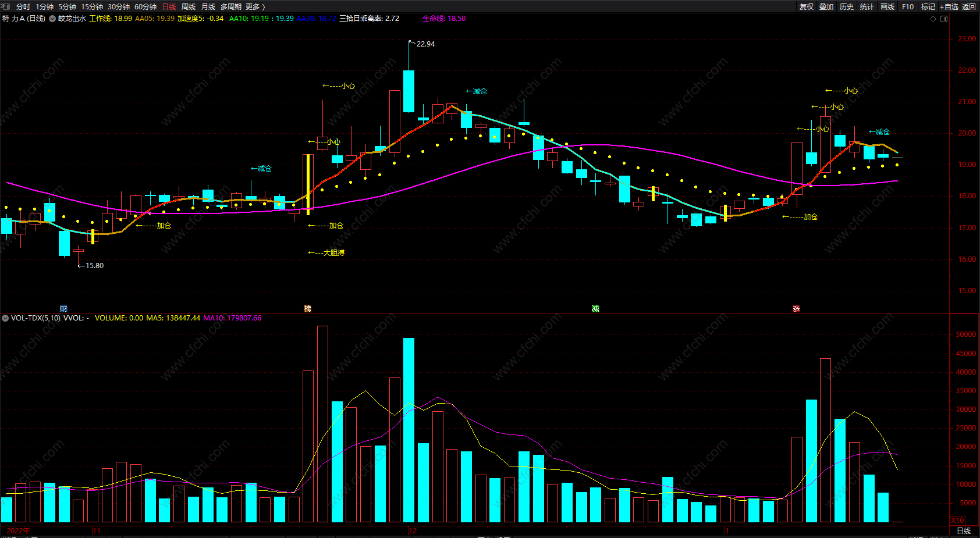Open the 更多 periods expander
Image resolution: width=980 pixels, height=538 pixels.
click(x=255, y=7)
